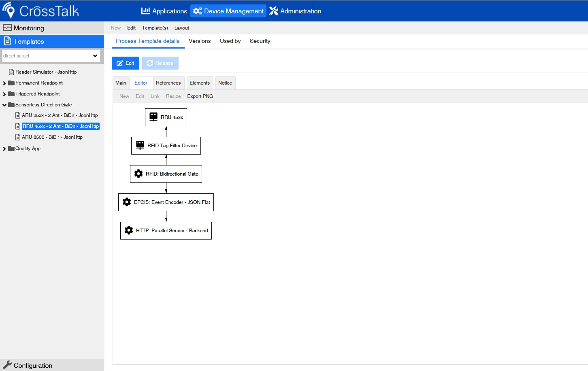
Task: Click the document icon beside Reader Simulator - JsonHttp
Action: (11, 72)
